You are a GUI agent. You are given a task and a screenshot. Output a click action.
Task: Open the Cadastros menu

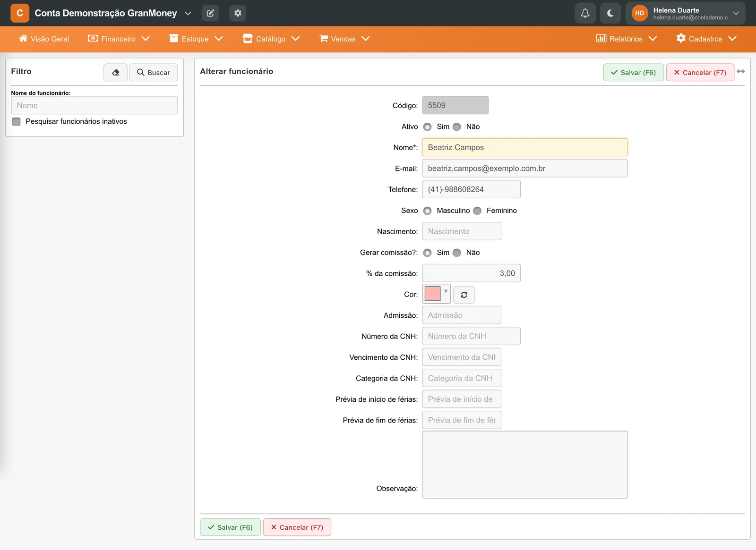click(x=706, y=39)
